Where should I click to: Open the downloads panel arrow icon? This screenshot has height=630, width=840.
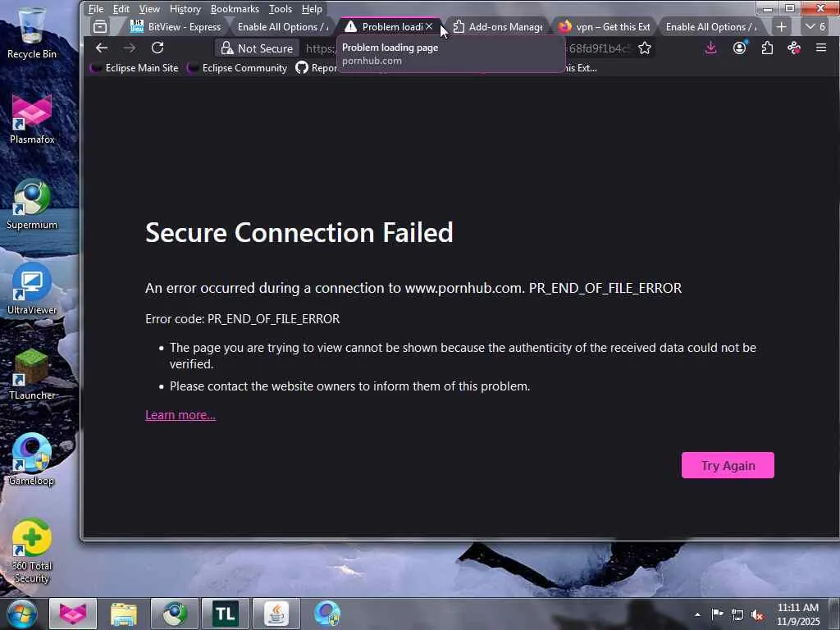[x=711, y=48]
